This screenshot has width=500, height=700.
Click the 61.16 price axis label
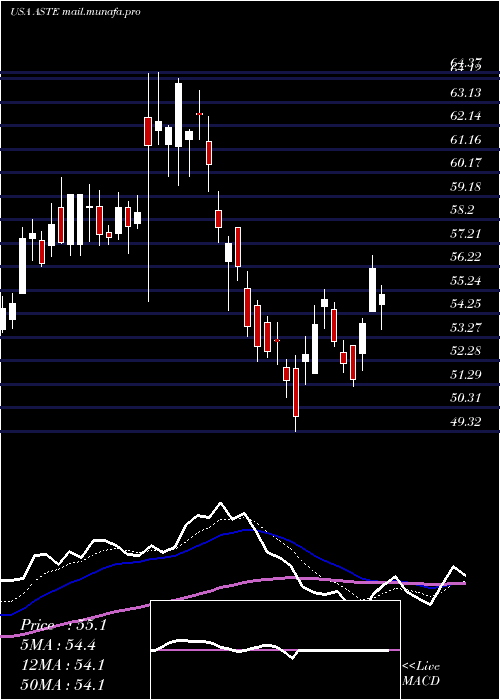click(466, 140)
